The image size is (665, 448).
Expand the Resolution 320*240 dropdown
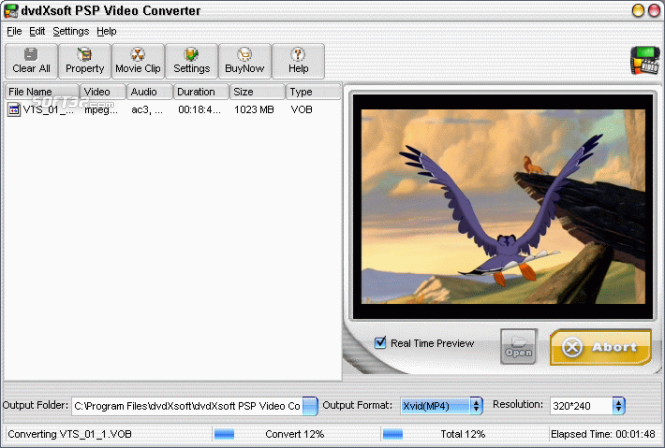click(x=619, y=406)
